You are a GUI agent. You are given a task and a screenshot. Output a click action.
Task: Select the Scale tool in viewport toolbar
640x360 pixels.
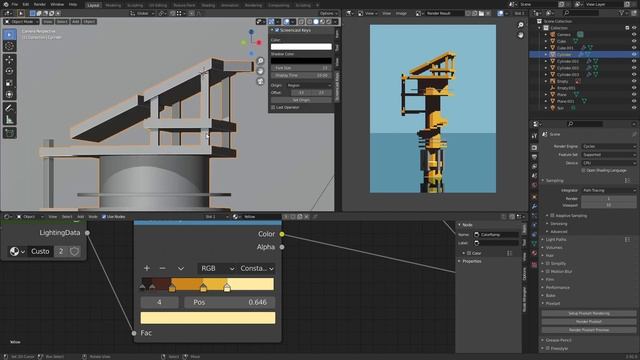9,83
